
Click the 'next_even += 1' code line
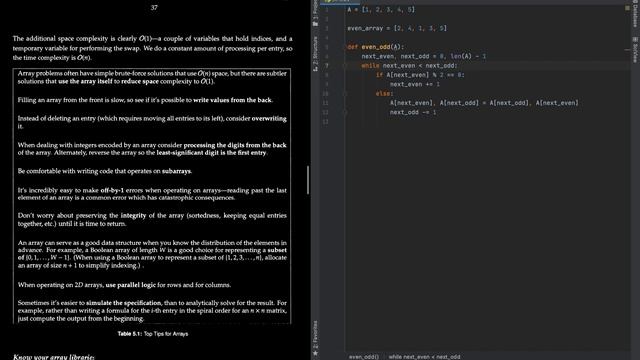[x=415, y=84]
